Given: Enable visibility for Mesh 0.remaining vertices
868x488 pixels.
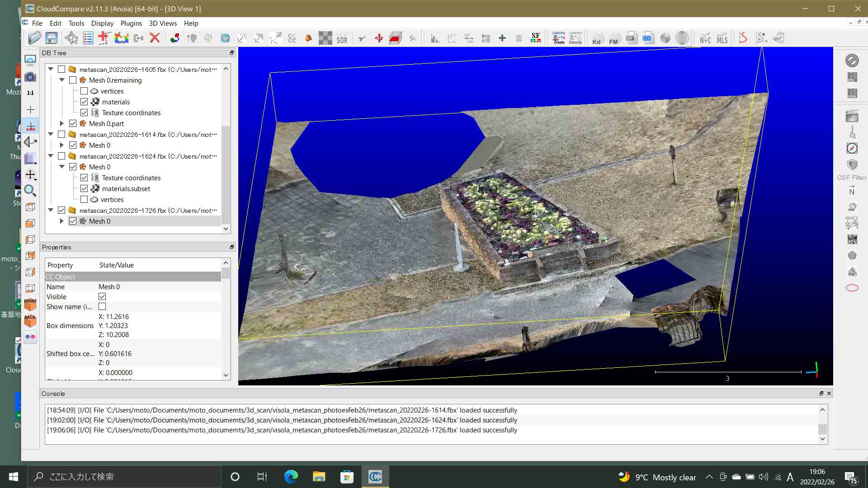Looking at the screenshot, I should click(x=84, y=91).
